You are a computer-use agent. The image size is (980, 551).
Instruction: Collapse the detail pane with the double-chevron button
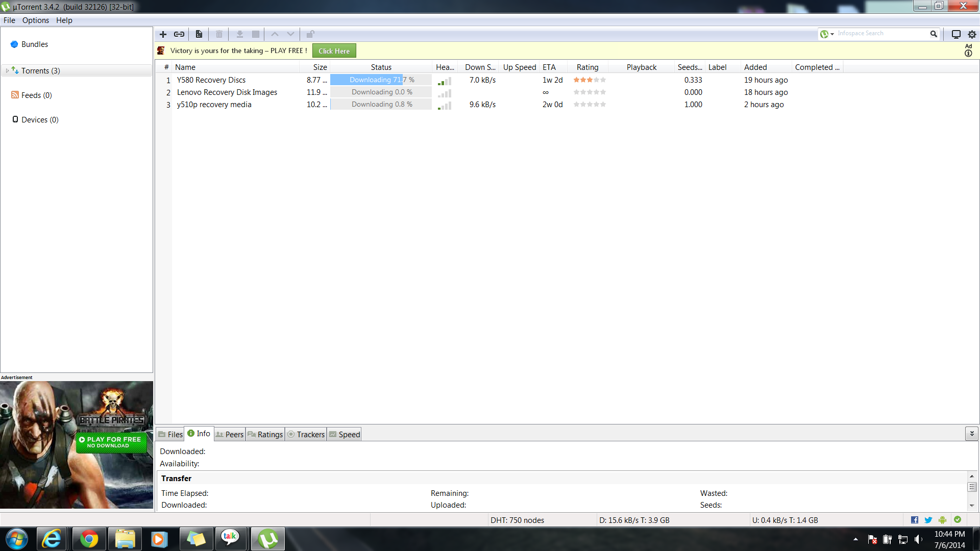pos(971,434)
